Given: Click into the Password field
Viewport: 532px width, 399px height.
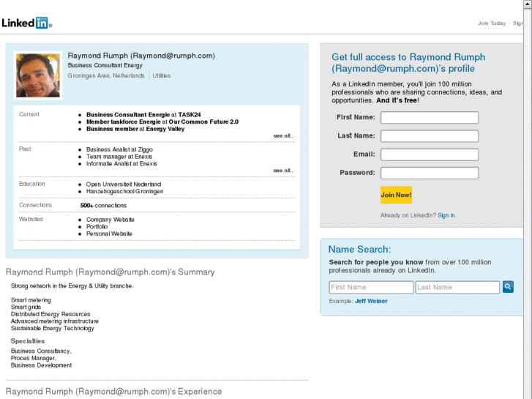Looking at the screenshot, I should [x=430, y=173].
